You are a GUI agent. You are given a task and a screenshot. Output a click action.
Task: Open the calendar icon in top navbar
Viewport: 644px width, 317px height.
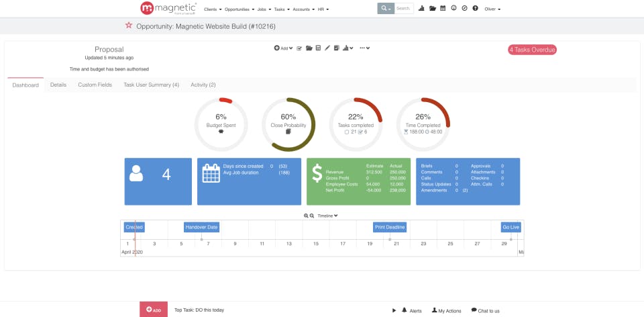click(x=443, y=8)
